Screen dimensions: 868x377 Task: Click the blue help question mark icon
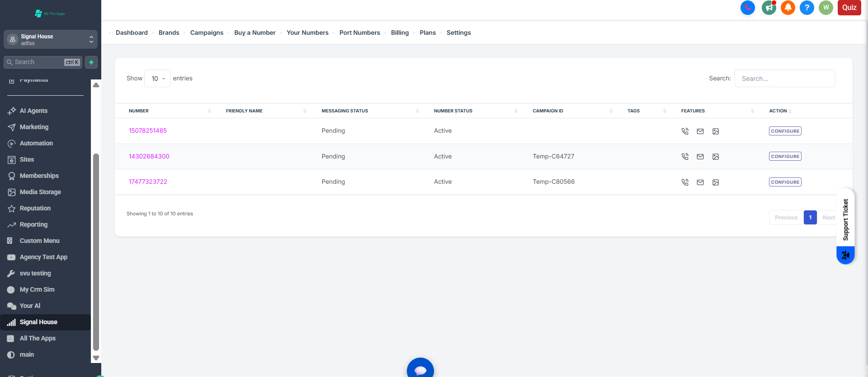807,8
